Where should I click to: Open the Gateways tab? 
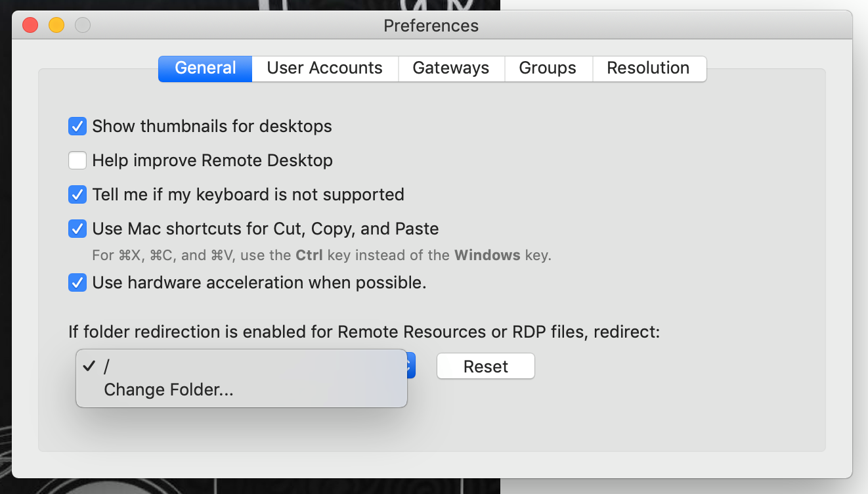click(450, 68)
